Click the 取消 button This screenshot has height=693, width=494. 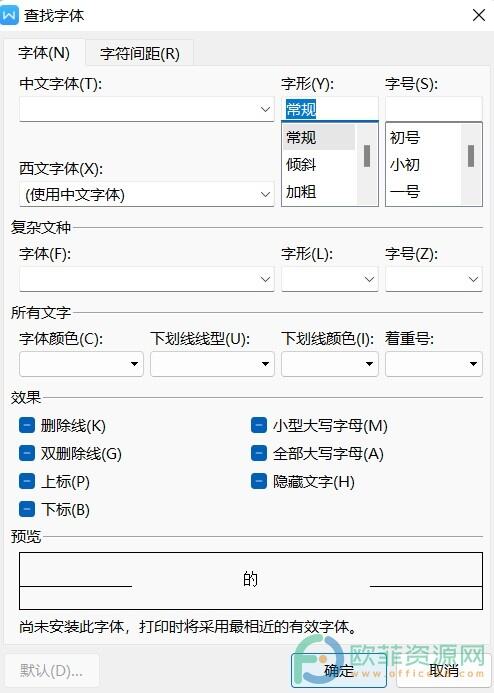(x=444, y=670)
